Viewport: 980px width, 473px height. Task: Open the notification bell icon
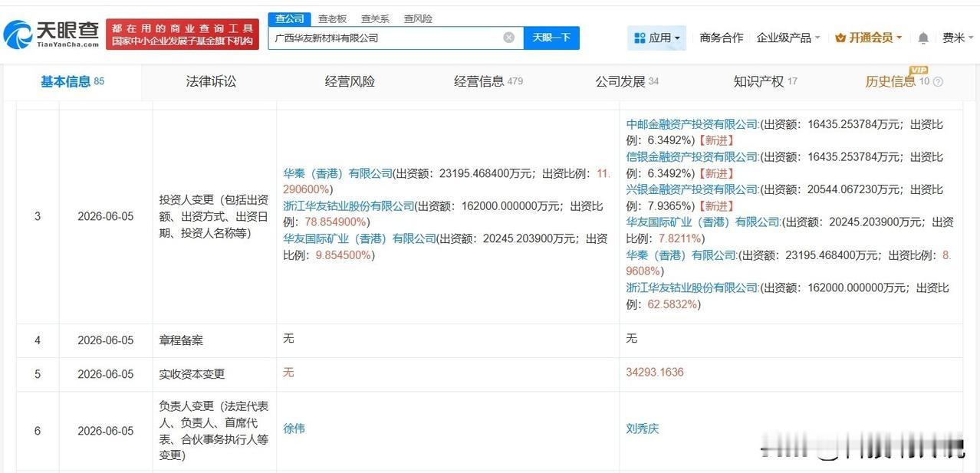[x=923, y=38]
